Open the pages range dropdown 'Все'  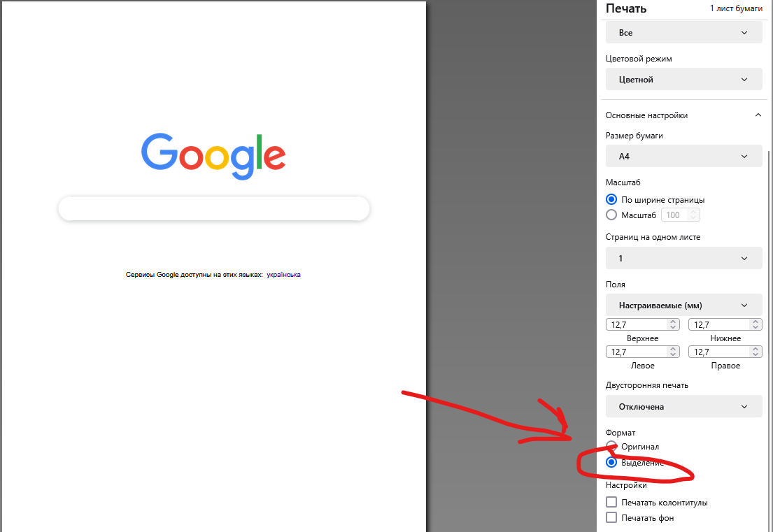tap(683, 33)
